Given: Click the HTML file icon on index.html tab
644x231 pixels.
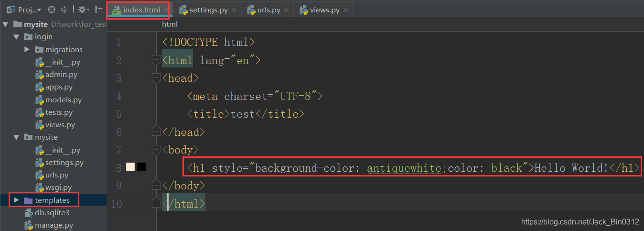Looking at the screenshot, I should 116,10.
